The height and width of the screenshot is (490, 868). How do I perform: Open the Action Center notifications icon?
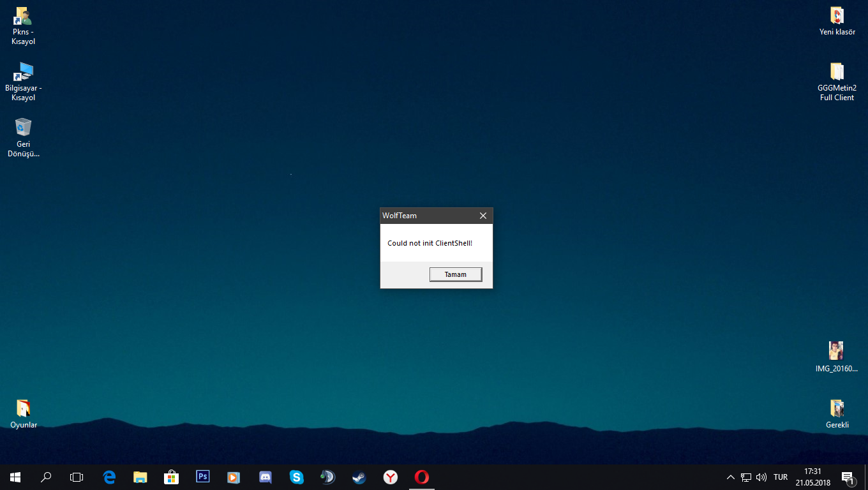pos(848,477)
